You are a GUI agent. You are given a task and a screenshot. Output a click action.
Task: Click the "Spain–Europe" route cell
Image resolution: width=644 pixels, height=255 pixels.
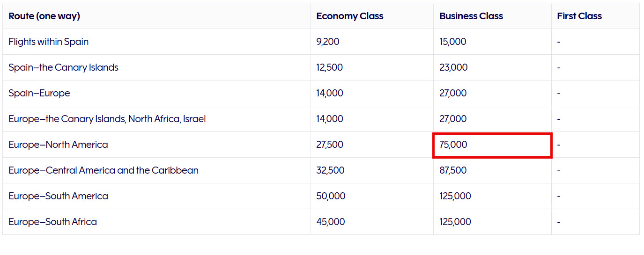click(x=39, y=93)
